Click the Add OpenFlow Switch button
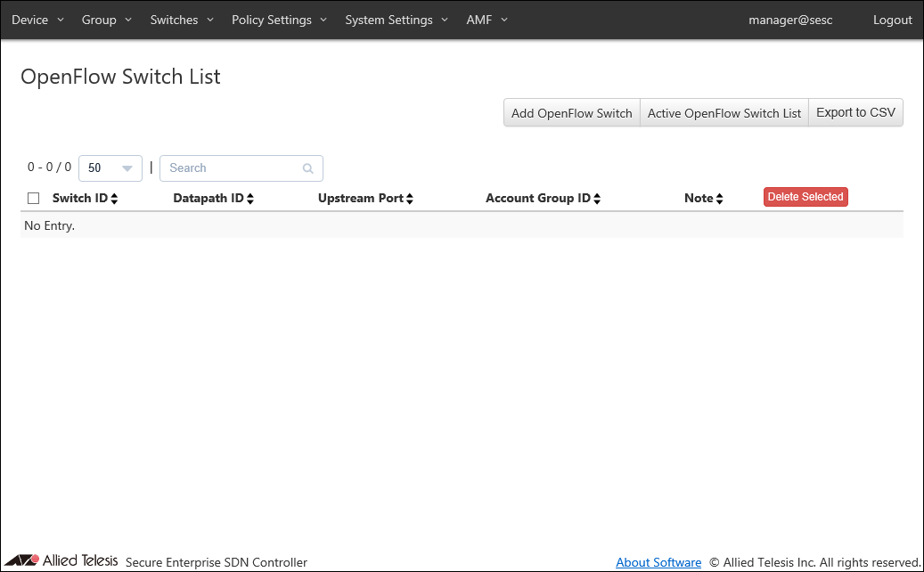 click(571, 113)
